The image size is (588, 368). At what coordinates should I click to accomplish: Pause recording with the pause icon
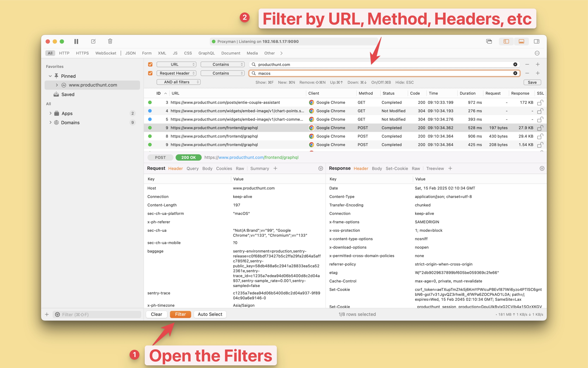tap(76, 41)
